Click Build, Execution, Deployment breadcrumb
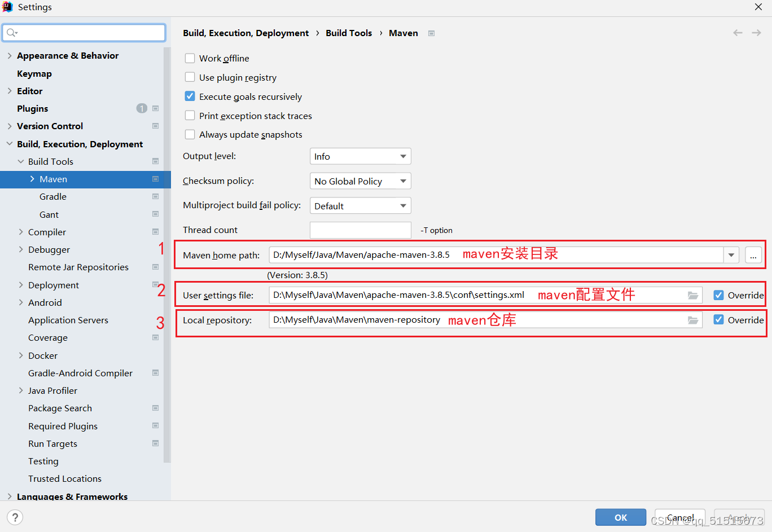The image size is (772, 532). click(x=245, y=33)
